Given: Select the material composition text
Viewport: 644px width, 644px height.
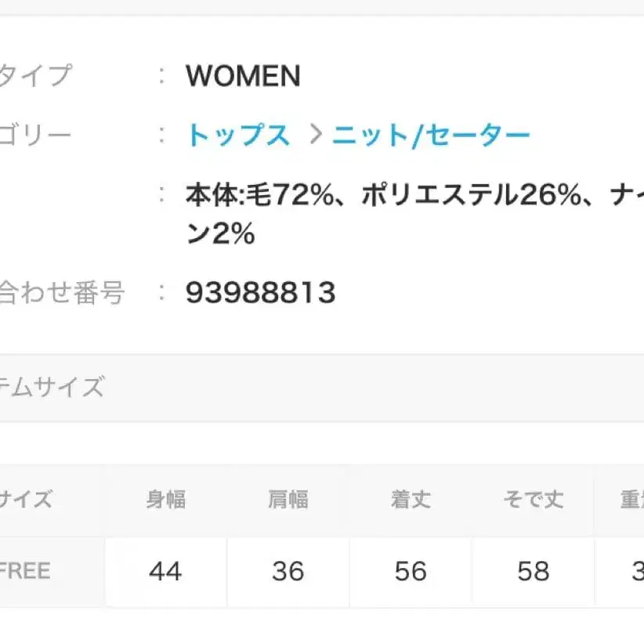Looking at the screenshot, I should click(353, 192).
